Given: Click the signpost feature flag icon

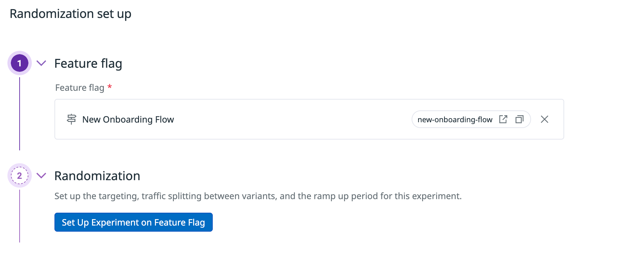Looking at the screenshot, I should click(x=71, y=119).
